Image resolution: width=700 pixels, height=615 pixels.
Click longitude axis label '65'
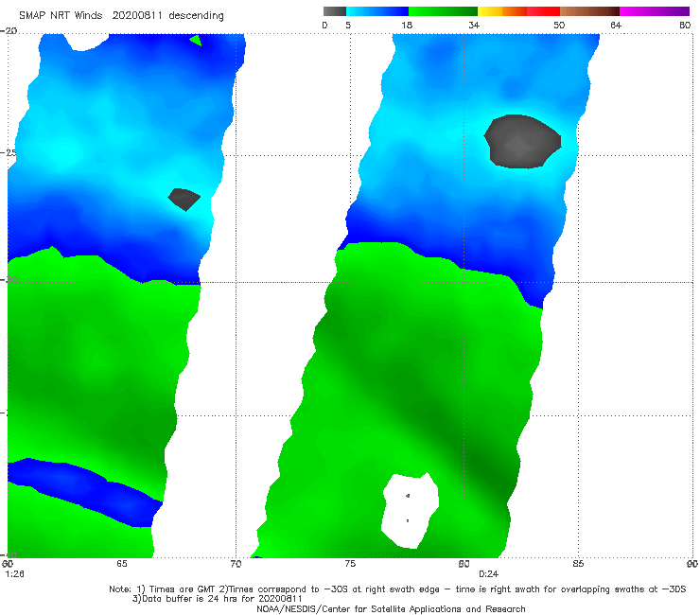122,564
